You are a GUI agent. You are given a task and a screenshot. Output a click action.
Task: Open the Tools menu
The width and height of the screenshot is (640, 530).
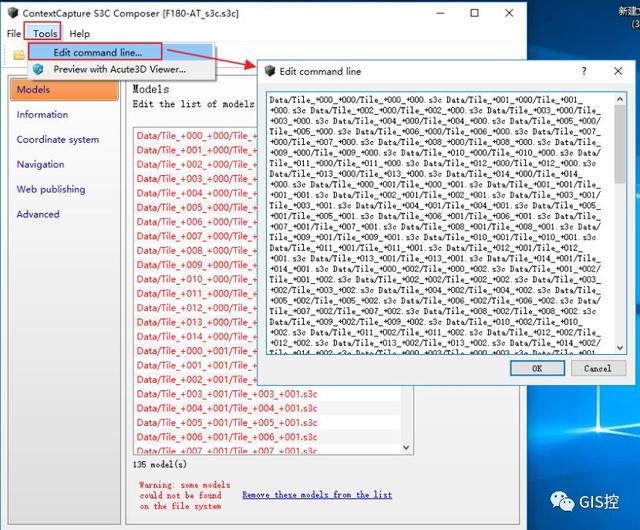click(x=45, y=33)
